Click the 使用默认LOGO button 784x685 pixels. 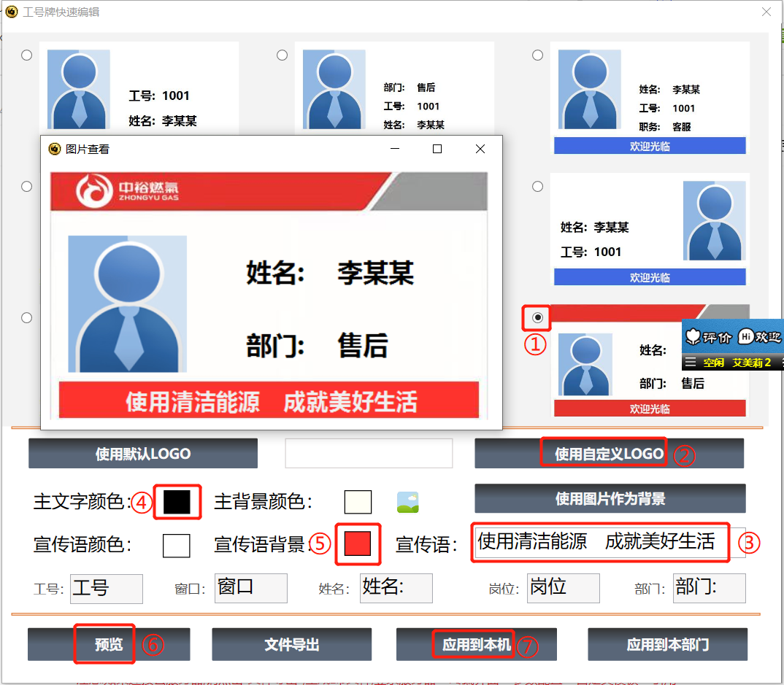[x=143, y=453]
